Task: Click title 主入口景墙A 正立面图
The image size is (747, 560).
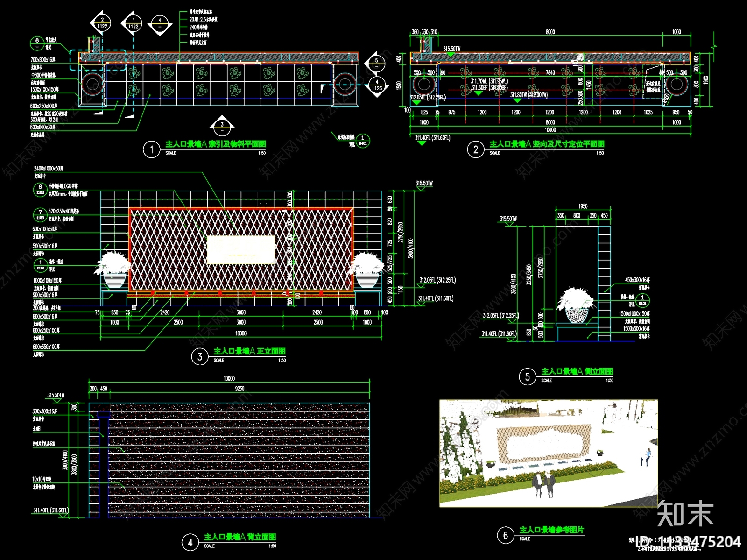Action: pyautogui.click(x=250, y=351)
